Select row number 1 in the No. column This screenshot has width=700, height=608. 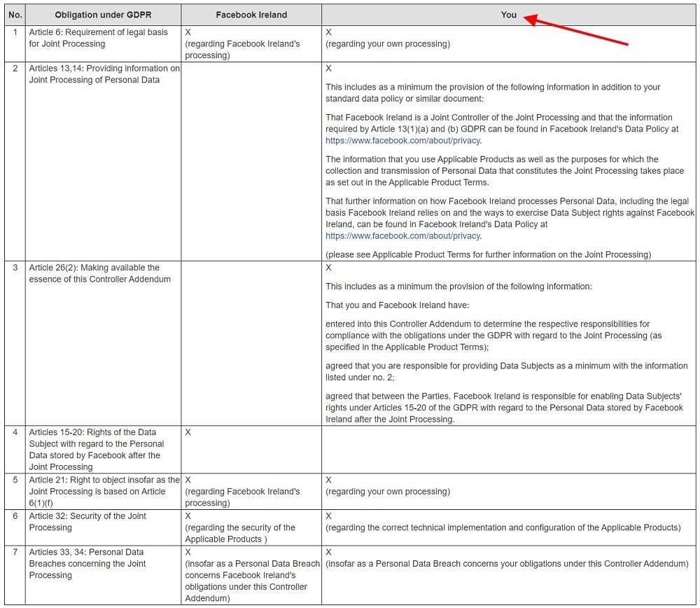click(15, 32)
